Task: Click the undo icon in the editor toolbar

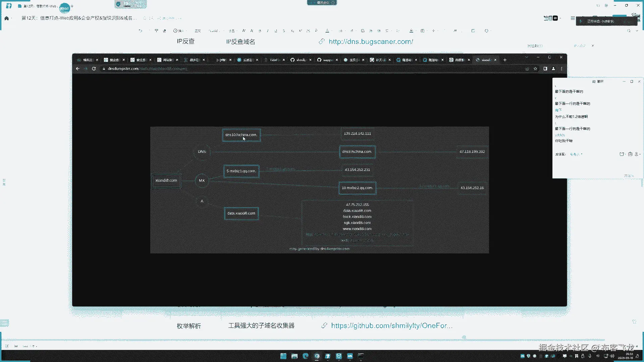Action: coord(140,31)
